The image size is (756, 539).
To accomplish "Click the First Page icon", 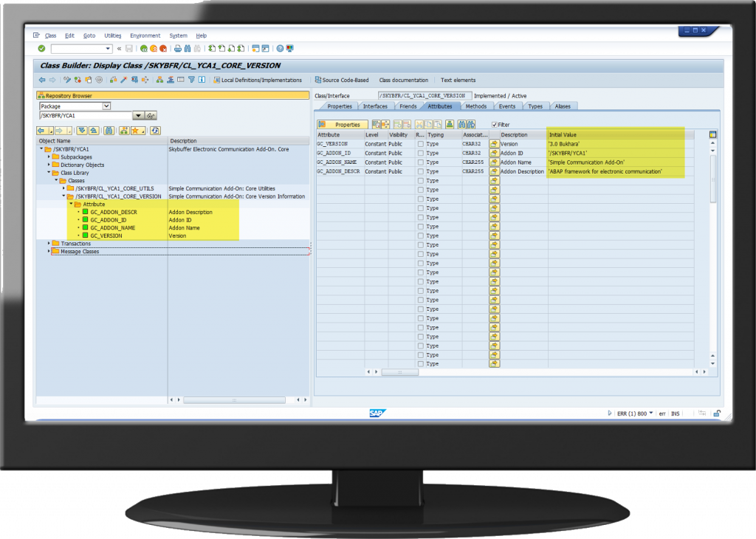I will point(212,48).
